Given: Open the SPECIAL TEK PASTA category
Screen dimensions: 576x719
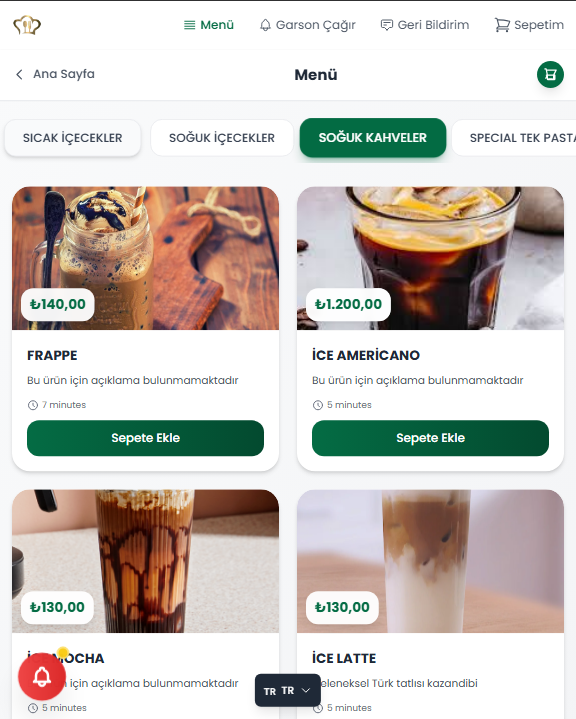Looking at the screenshot, I should 514,138.
